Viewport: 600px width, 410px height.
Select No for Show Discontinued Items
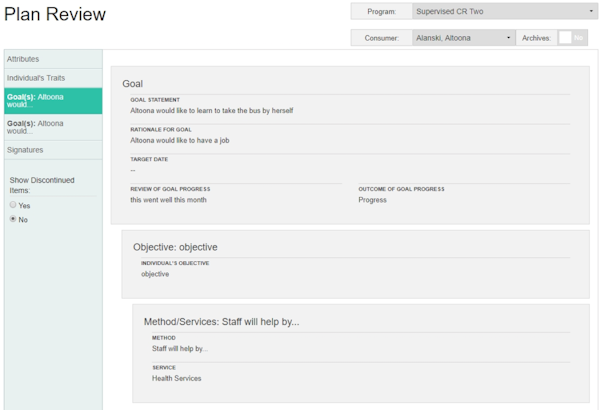(x=13, y=219)
